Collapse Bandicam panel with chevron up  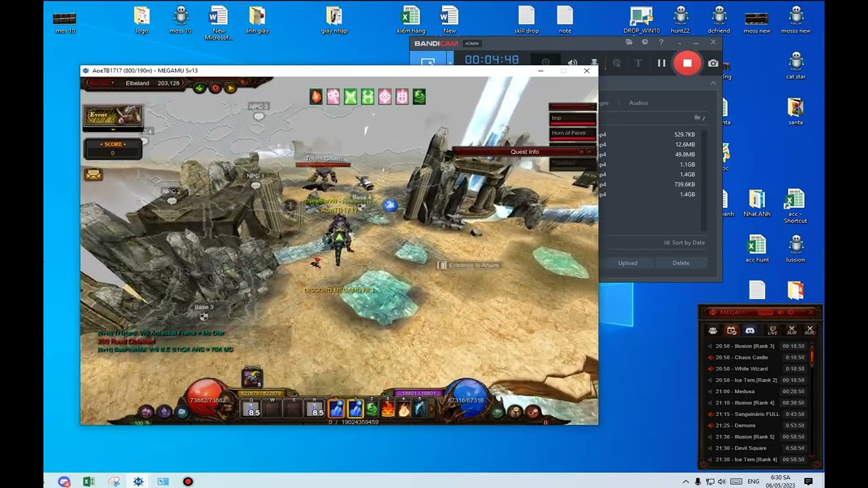(x=713, y=83)
